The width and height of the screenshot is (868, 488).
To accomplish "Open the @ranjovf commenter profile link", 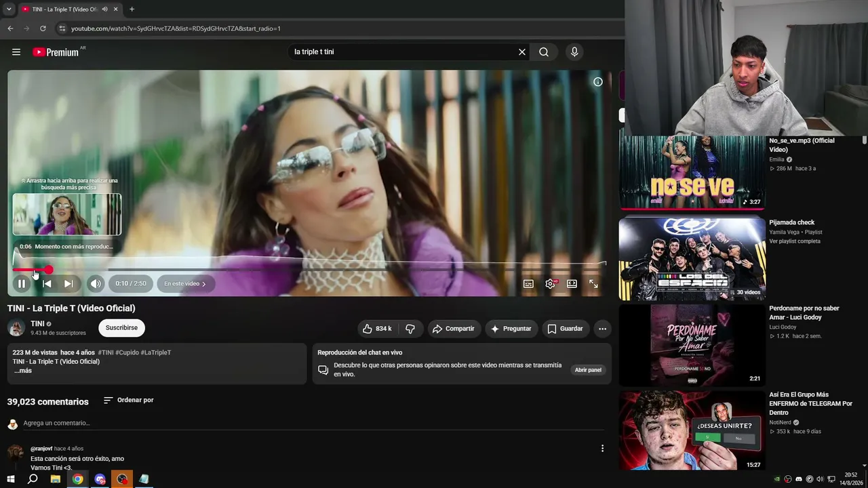I will click(41, 449).
